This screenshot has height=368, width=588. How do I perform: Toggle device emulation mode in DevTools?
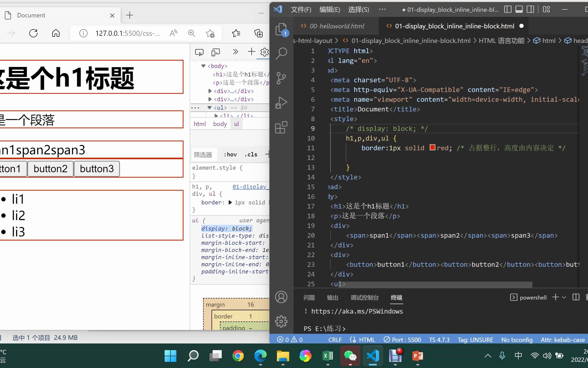[x=215, y=52]
